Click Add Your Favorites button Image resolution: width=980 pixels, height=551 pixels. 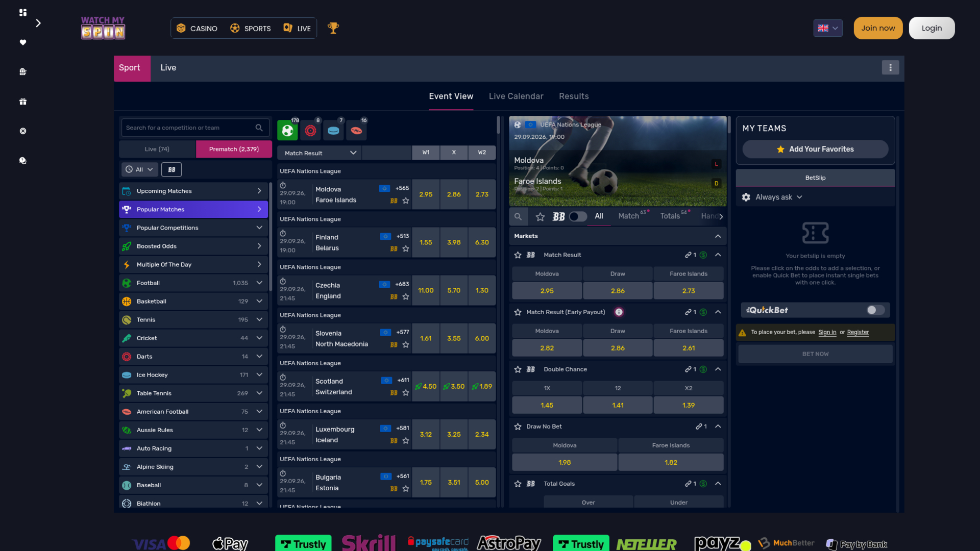815,149
